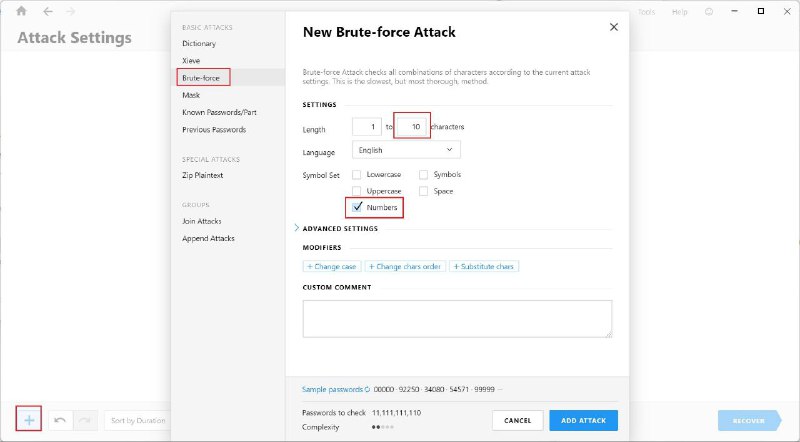Enable the Symbols checkbox
The width and height of the screenshot is (800, 442).
click(x=424, y=174)
